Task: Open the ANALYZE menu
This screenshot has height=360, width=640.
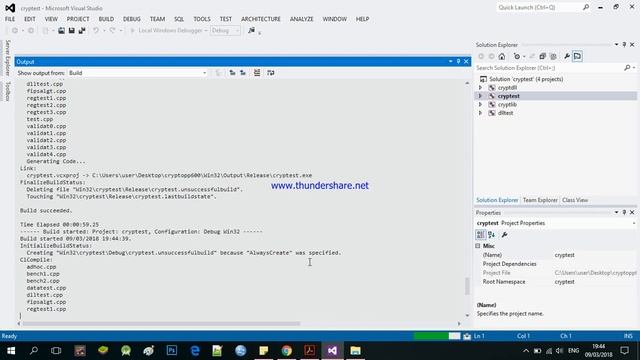Action: tap(302, 19)
